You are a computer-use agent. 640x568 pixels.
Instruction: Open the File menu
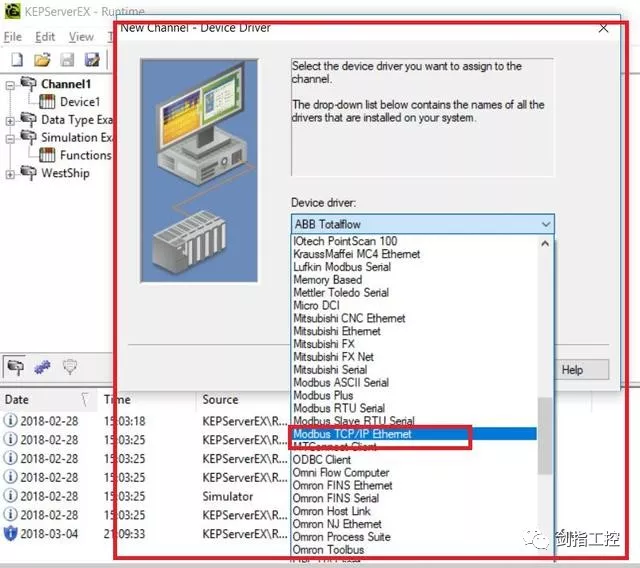[x=12, y=37]
